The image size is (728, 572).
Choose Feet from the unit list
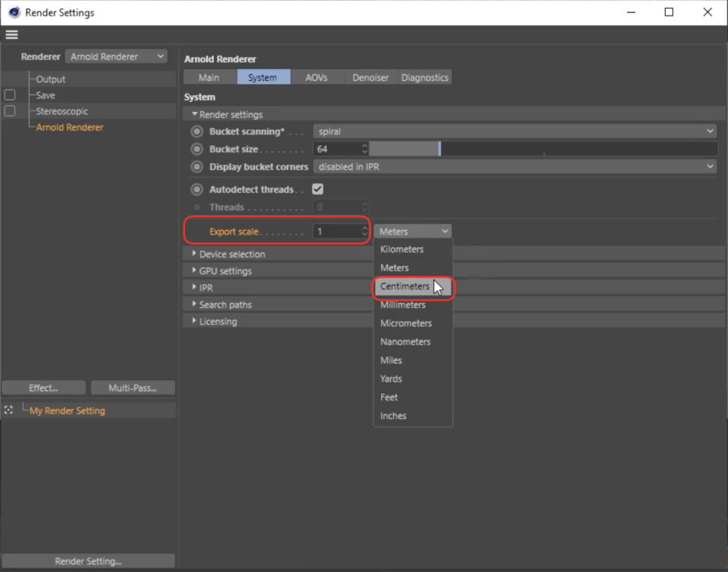pyautogui.click(x=413, y=398)
